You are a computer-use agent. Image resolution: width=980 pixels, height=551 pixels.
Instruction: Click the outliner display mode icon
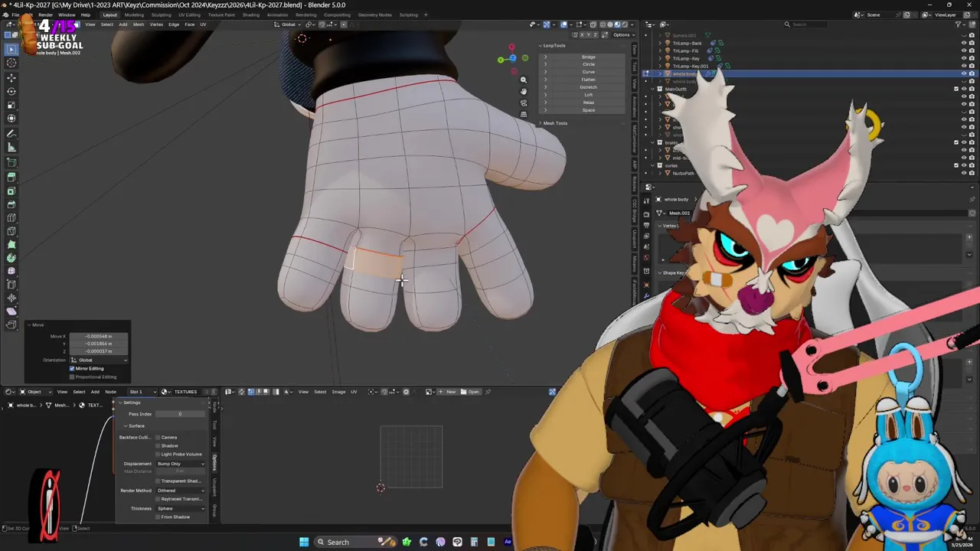[x=664, y=24]
